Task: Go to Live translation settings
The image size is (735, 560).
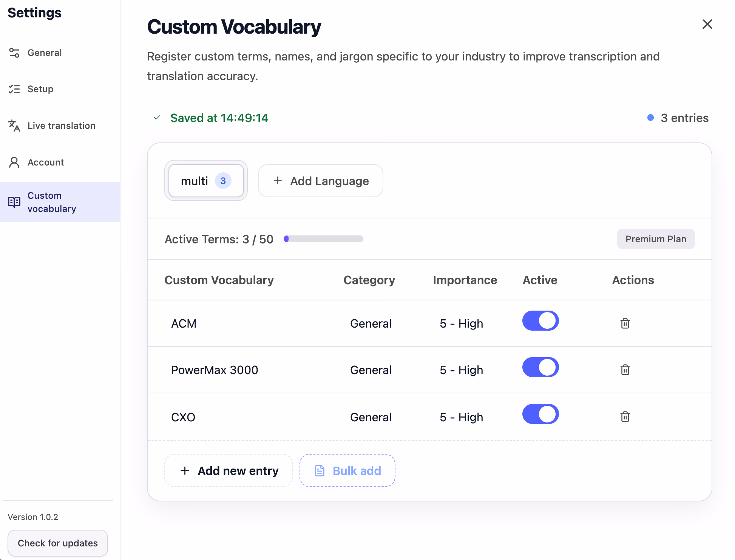Action: [60, 125]
